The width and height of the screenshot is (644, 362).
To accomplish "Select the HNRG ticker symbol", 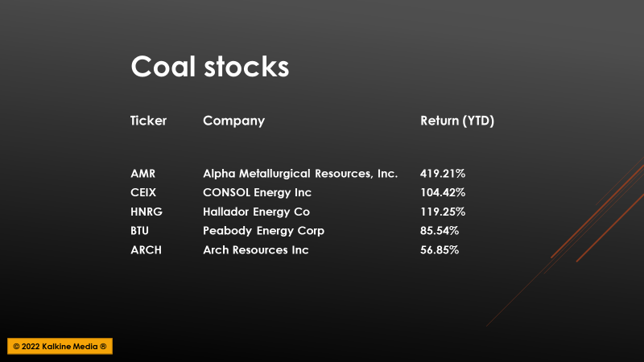I will tap(147, 212).
